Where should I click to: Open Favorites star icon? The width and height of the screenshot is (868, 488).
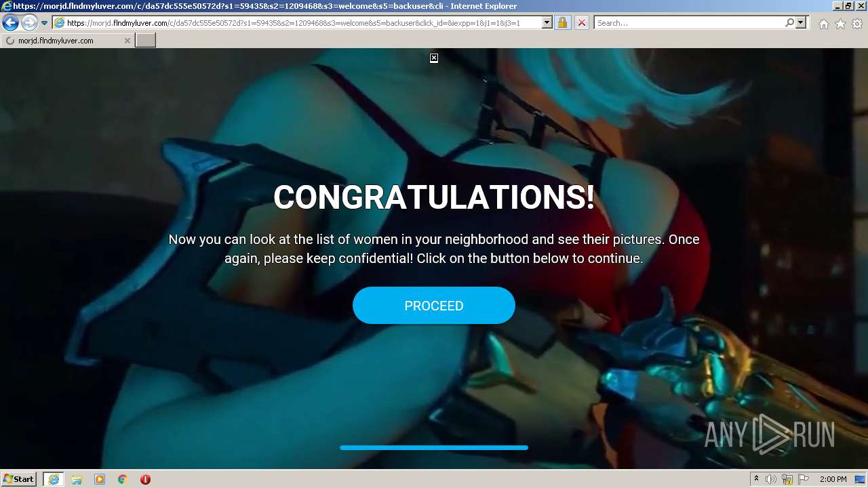840,24
